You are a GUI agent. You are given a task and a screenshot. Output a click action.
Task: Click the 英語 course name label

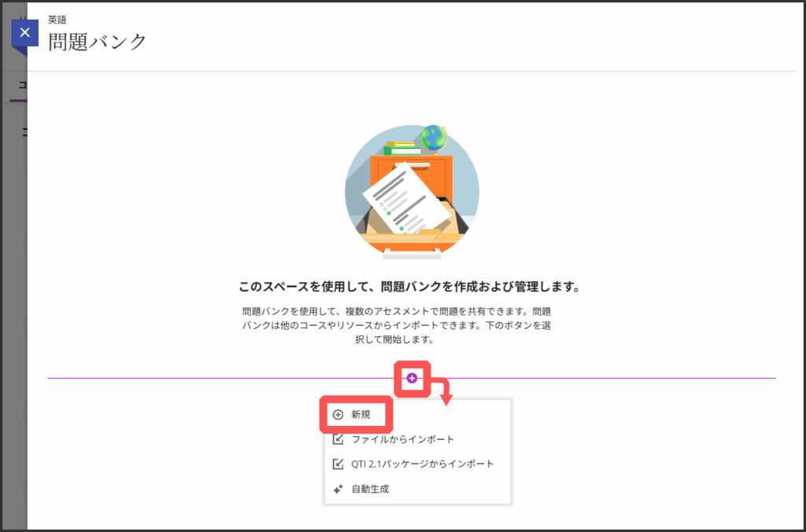57,20
